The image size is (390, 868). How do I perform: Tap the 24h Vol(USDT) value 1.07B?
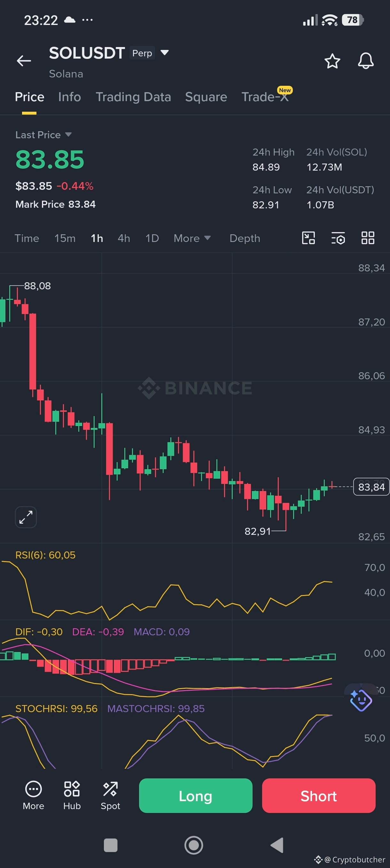coord(320,205)
